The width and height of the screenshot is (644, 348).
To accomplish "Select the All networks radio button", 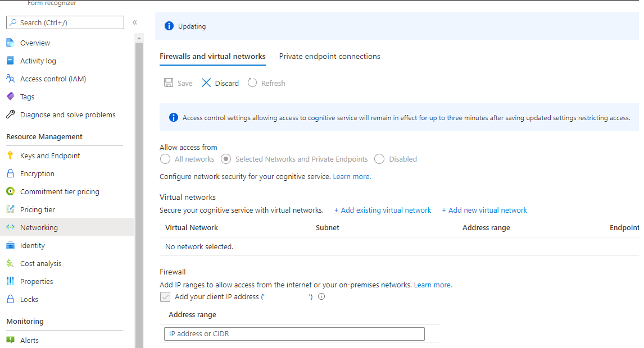I will (165, 159).
